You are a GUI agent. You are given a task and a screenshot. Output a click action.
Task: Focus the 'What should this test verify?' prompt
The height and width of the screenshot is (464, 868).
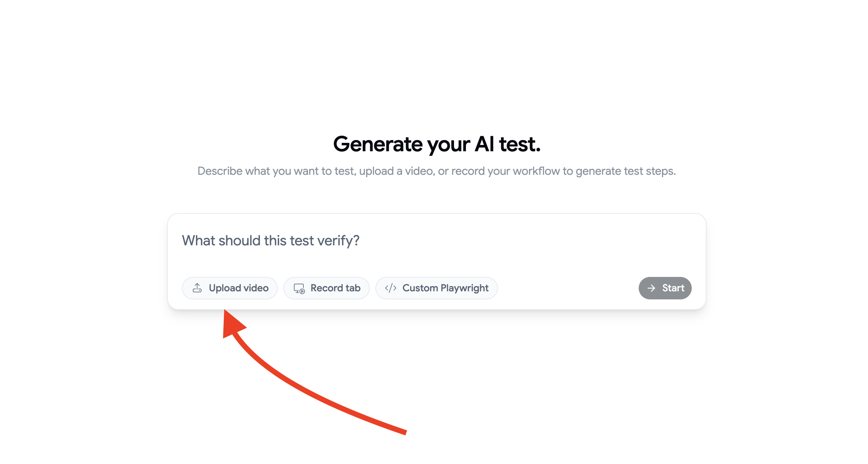click(270, 240)
